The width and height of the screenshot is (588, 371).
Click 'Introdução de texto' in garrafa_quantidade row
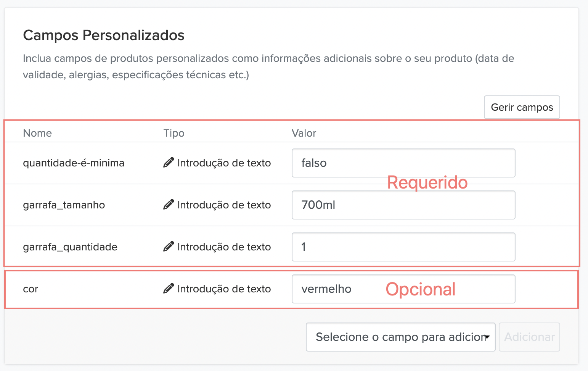[x=224, y=247]
